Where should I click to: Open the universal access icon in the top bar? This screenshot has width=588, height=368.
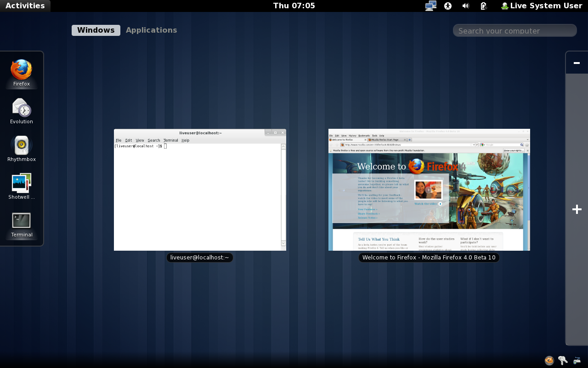447,6
